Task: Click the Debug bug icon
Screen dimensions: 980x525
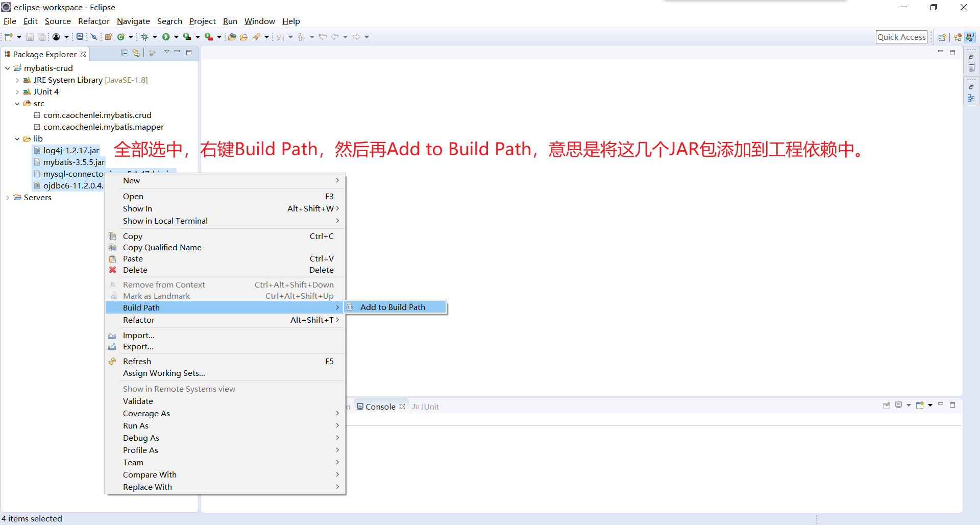Action: tap(145, 37)
